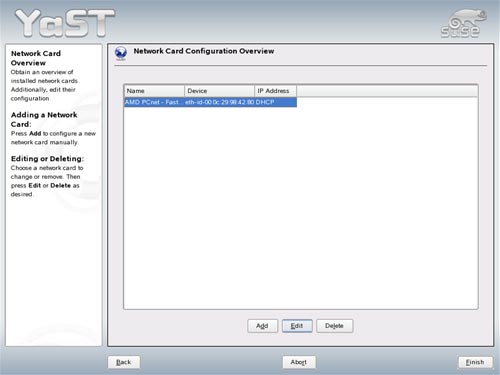Click the Add button

coord(262,326)
